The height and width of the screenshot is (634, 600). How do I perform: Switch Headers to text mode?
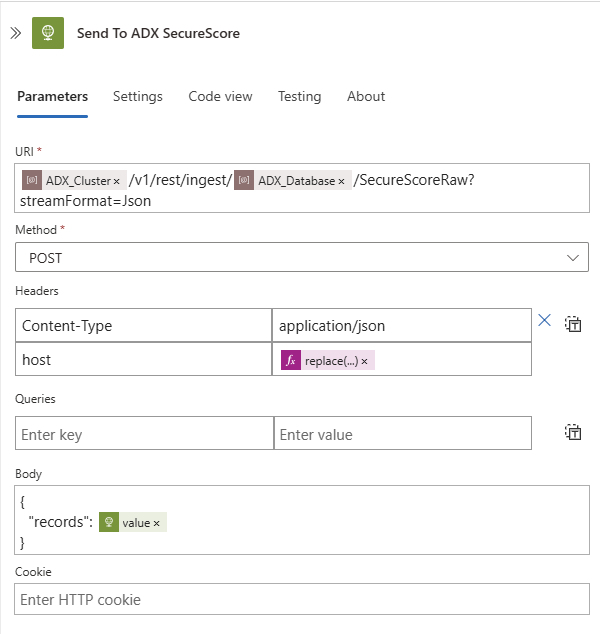pyautogui.click(x=573, y=324)
